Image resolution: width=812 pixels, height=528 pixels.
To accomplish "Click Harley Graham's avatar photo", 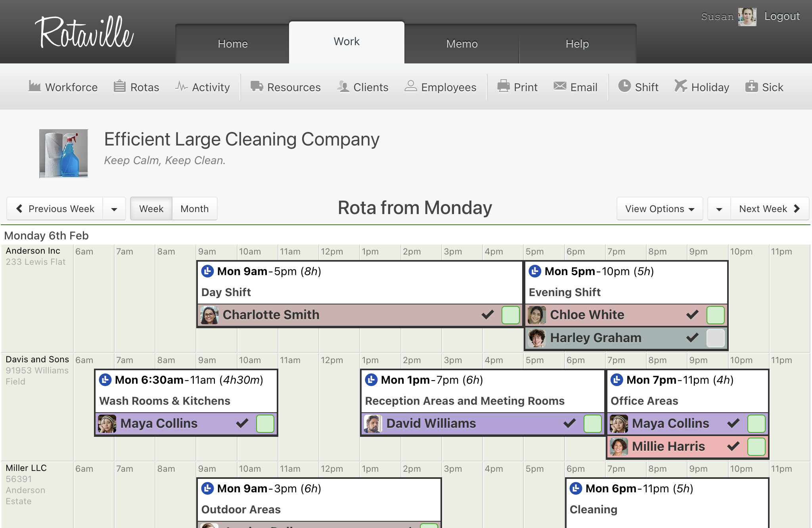I will click(x=537, y=338).
